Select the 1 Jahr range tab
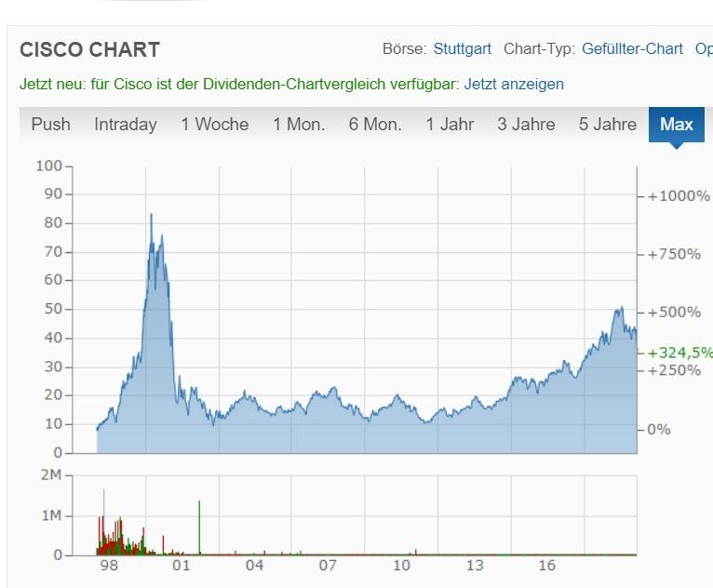The height and width of the screenshot is (588, 713). click(450, 124)
